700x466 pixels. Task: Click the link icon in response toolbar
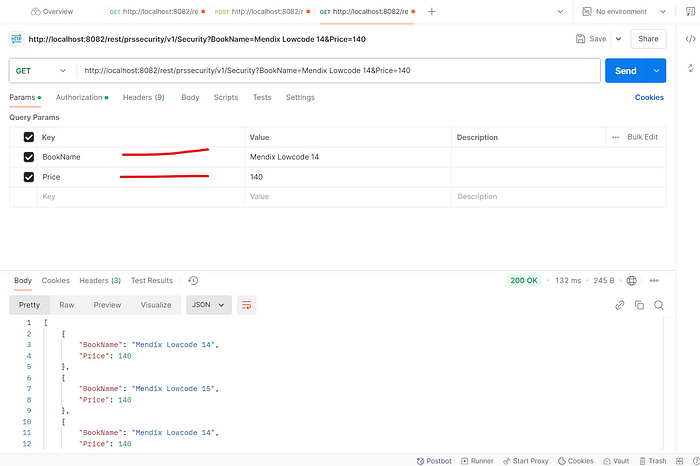[x=620, y=304]
